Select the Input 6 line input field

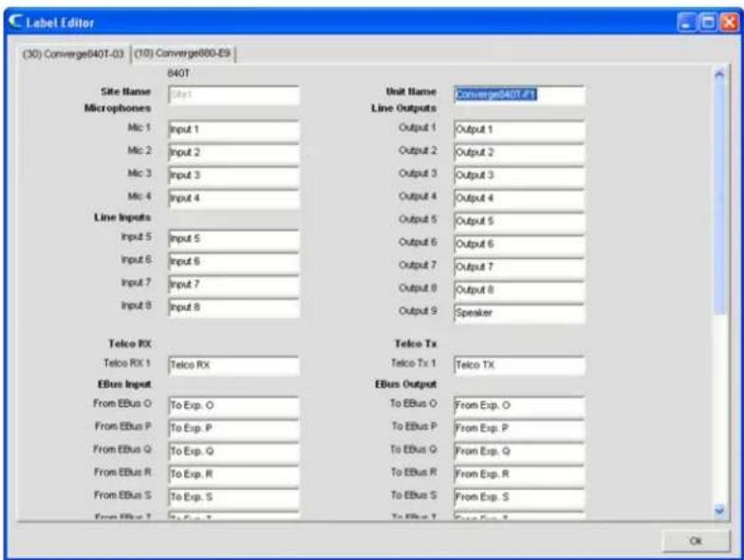233,262
